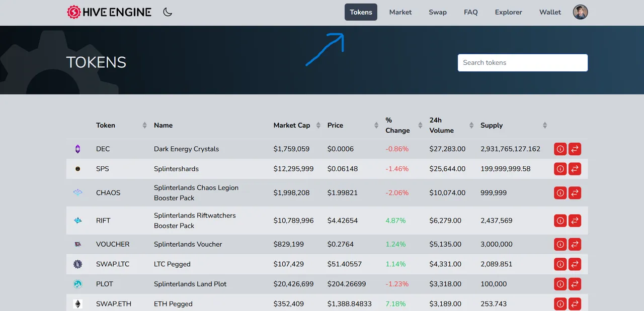Go to the Wallet page

[x=550, y=12]
